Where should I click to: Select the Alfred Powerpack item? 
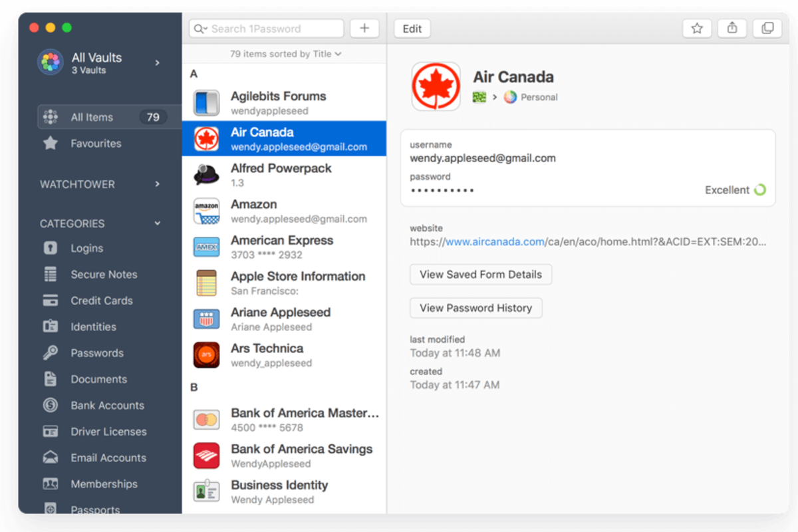(284, 175)
